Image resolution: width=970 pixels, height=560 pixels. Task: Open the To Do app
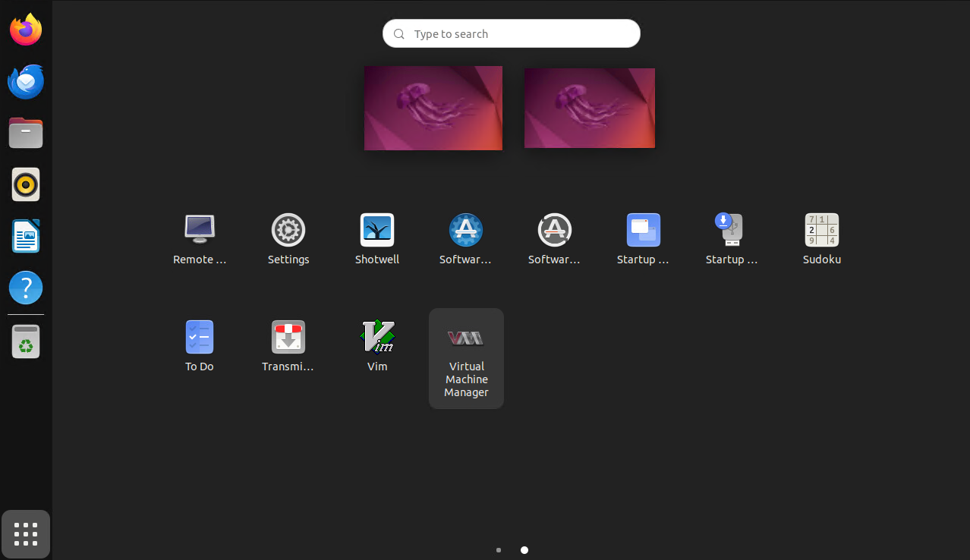[x=199, y=336]
